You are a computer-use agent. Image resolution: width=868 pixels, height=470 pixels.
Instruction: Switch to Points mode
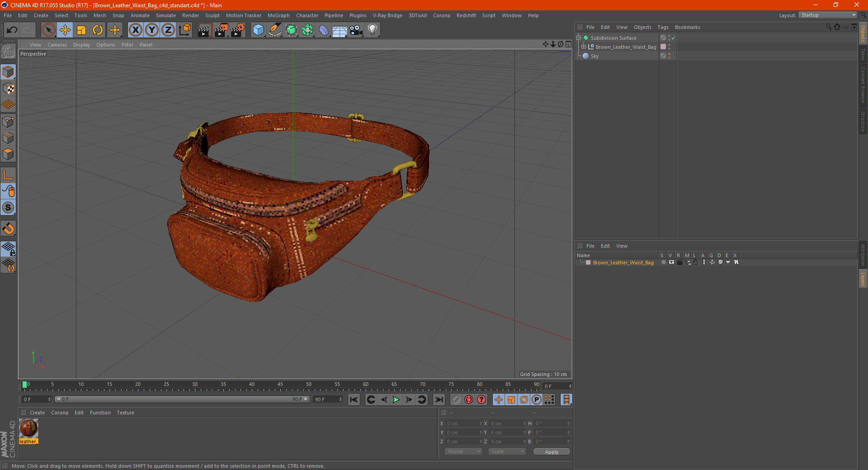tap(8, 122)
